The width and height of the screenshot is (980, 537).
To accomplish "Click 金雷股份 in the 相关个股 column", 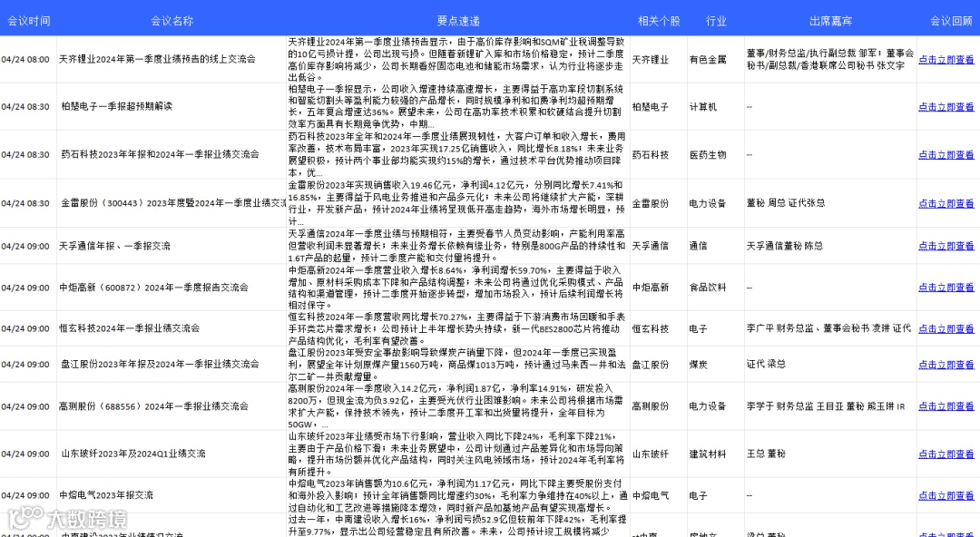I will tap(650, 203).
